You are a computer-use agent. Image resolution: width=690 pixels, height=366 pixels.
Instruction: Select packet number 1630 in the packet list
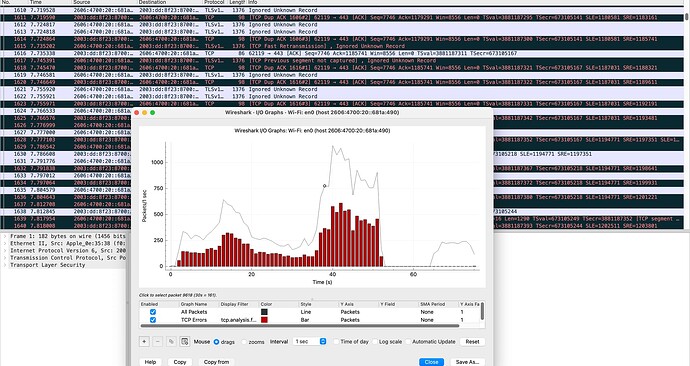[x=66, y=154]
